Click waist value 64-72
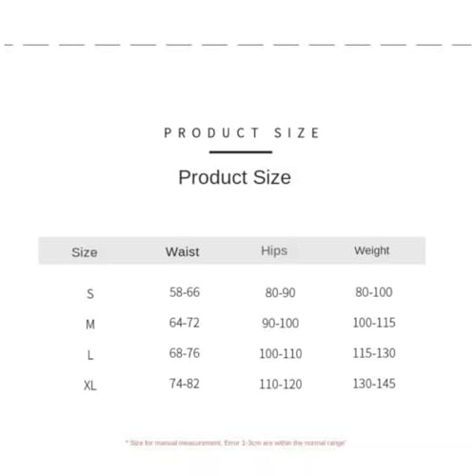Screen dimensions: 476x476 pyautogui.click(x=185, y=323)
